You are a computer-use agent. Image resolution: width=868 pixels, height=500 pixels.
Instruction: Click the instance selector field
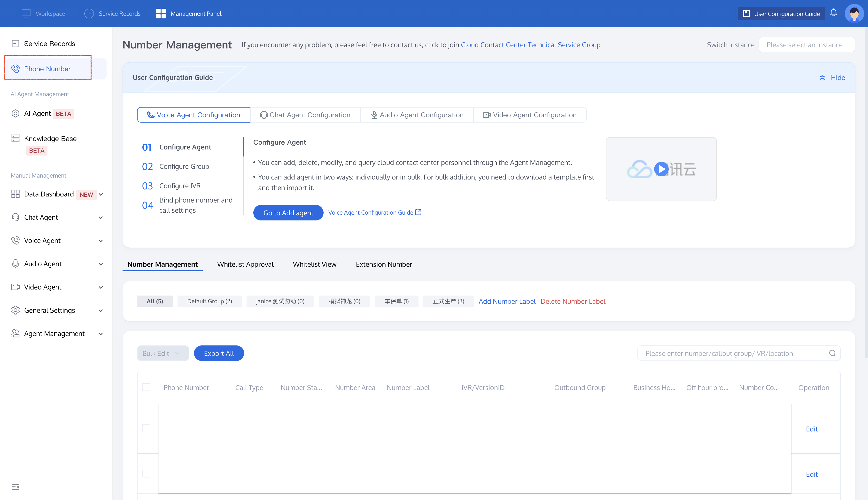point(807,45)
